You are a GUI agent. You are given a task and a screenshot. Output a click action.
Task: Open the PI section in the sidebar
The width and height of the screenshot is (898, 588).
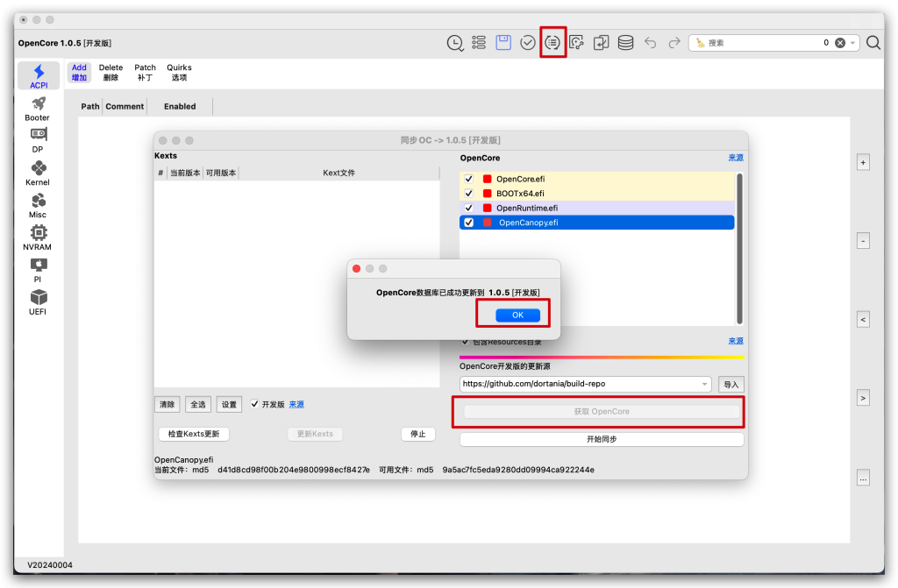38,270
